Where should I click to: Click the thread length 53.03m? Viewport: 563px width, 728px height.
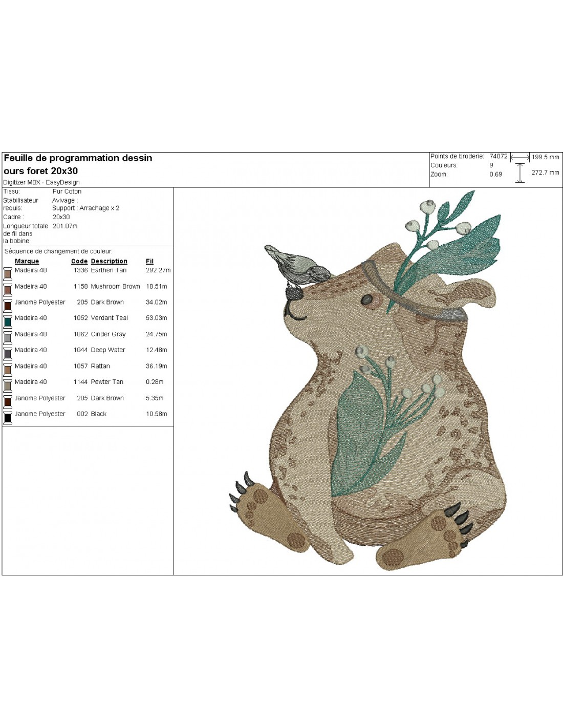pos(157,318)
